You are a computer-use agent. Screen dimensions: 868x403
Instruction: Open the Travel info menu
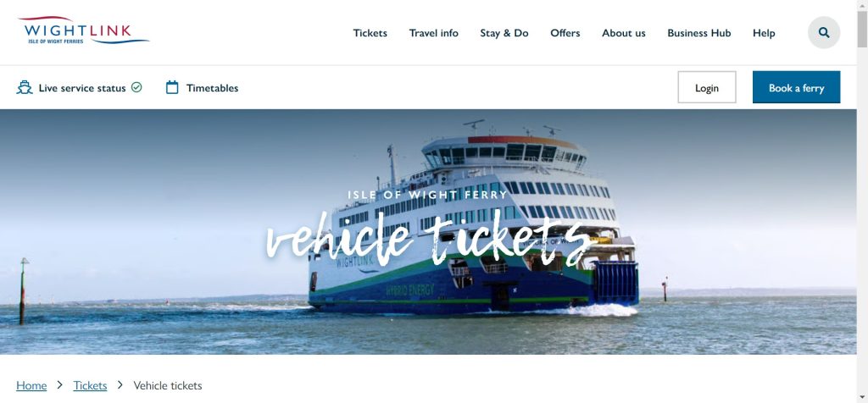coord(433,33)
